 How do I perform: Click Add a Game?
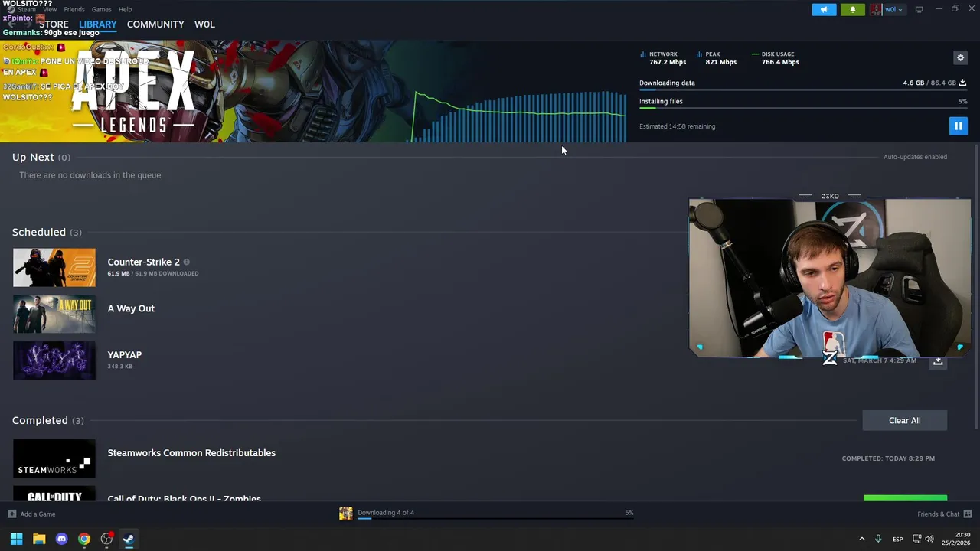coord(38,514)
